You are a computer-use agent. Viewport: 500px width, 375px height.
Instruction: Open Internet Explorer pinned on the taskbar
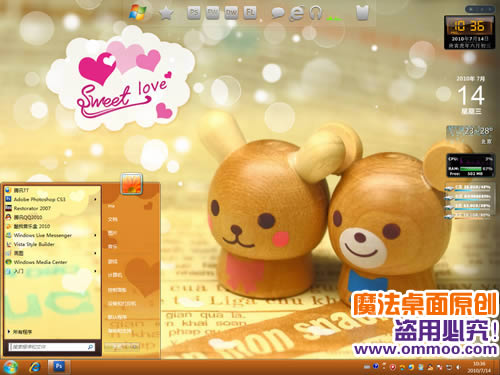pos(34,367)
